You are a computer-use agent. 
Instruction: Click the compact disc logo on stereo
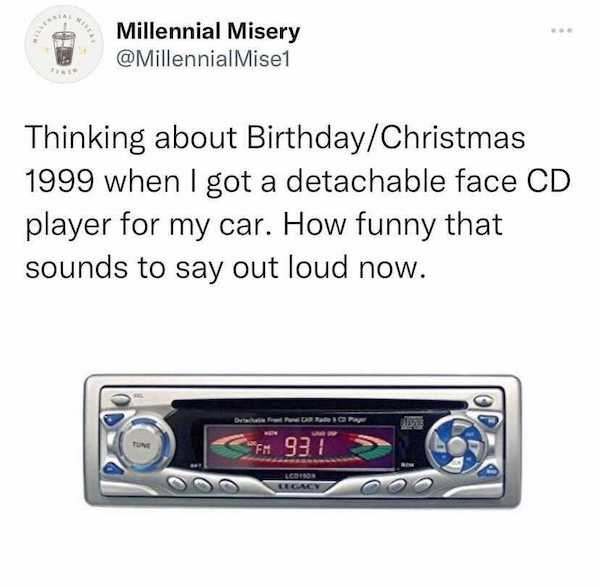412,423
